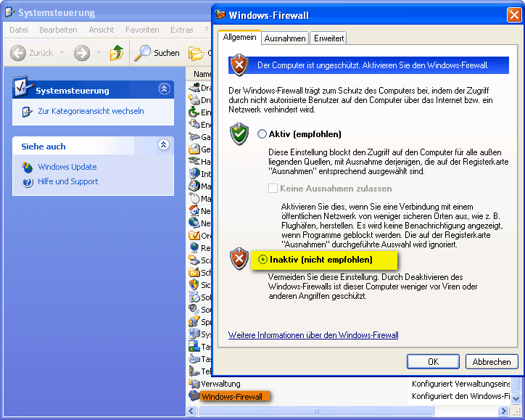Open the Hardware (Ha...) control panel item

coord(199,162)
